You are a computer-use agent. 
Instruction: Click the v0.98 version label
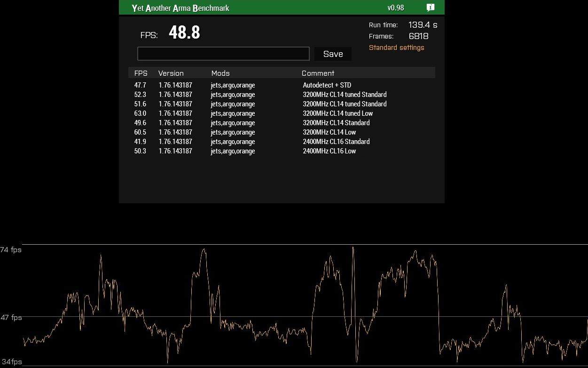[395, 8]
